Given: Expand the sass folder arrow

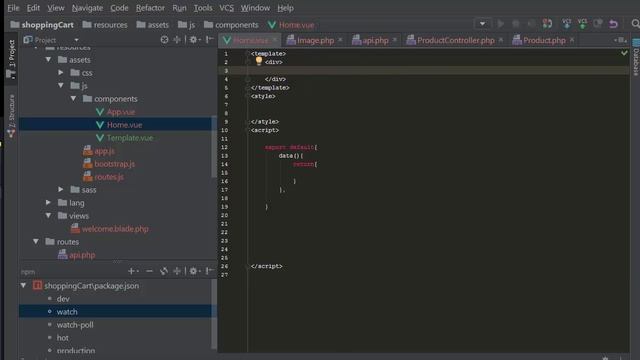Looking at the screenshot, I should click(x=61, y=190).
